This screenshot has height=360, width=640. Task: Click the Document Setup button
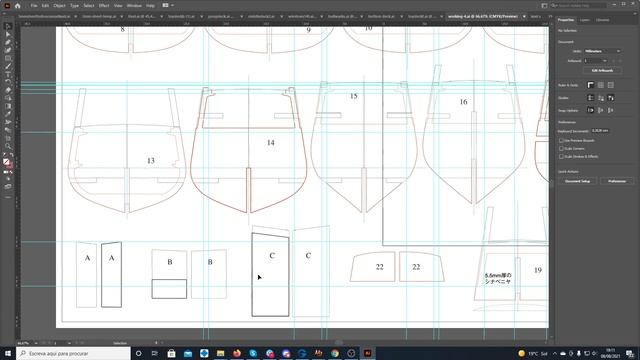[x=578, y=181]
